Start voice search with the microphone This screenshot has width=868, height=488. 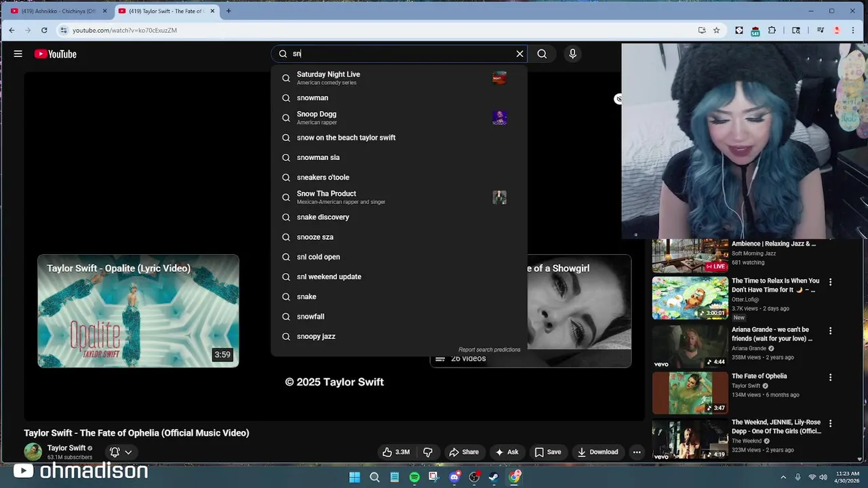tap(572, 54)
